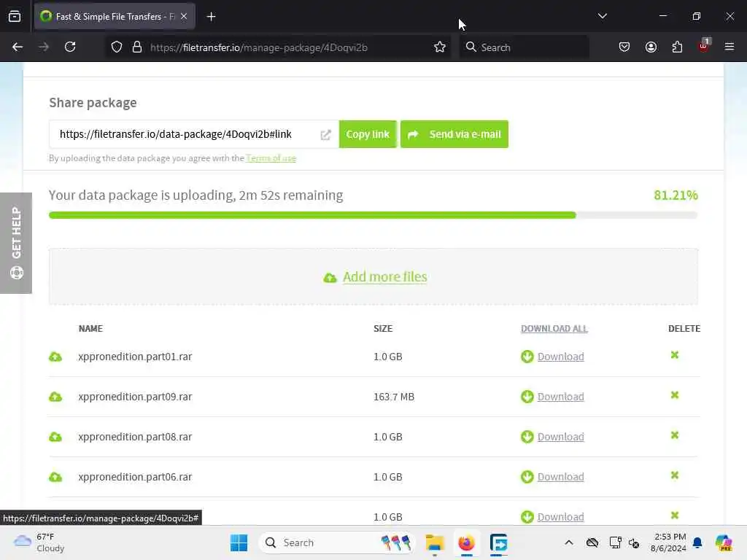Go back using browser back arrow
747x560 pixels.
[x=18, y=47]
